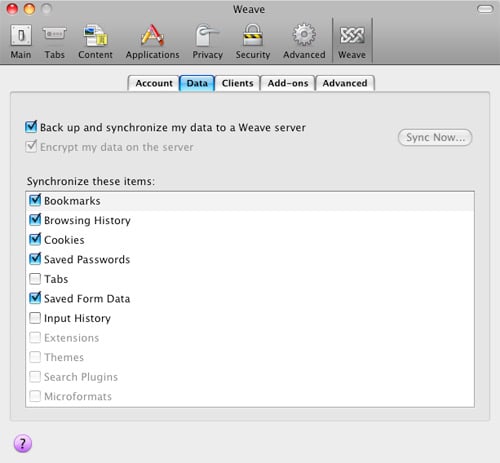500x463 pixels.
Task: Uncheck the Cookies sync item
Action: click(x=35, y=239)
